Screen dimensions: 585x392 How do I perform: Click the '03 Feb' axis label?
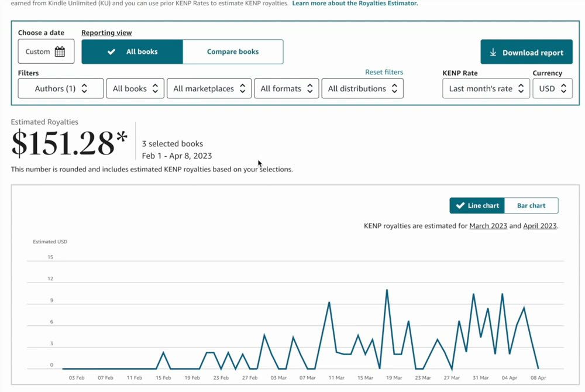(77, 378)
